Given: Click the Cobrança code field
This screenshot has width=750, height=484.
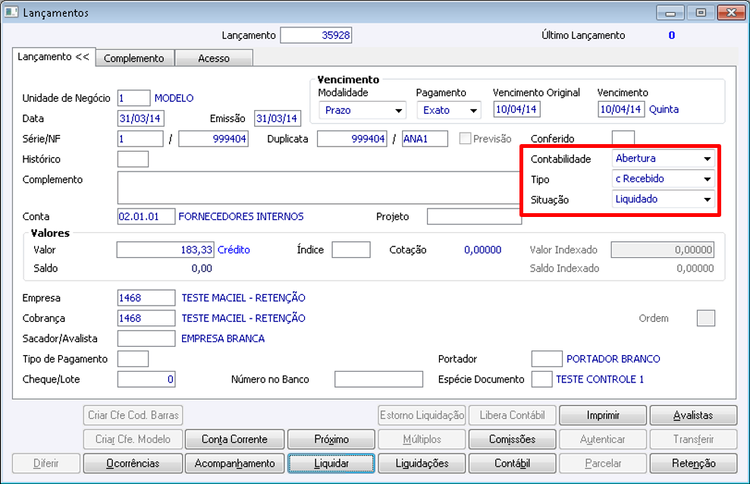Looking at the screenshot, I should 146,319.
